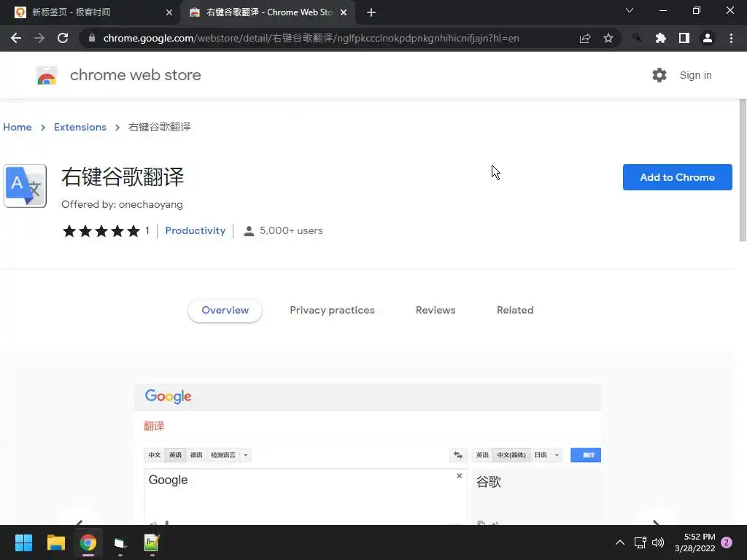Go to Home breadcrumb
747x560 pixels.
click(x=18, y=127)
